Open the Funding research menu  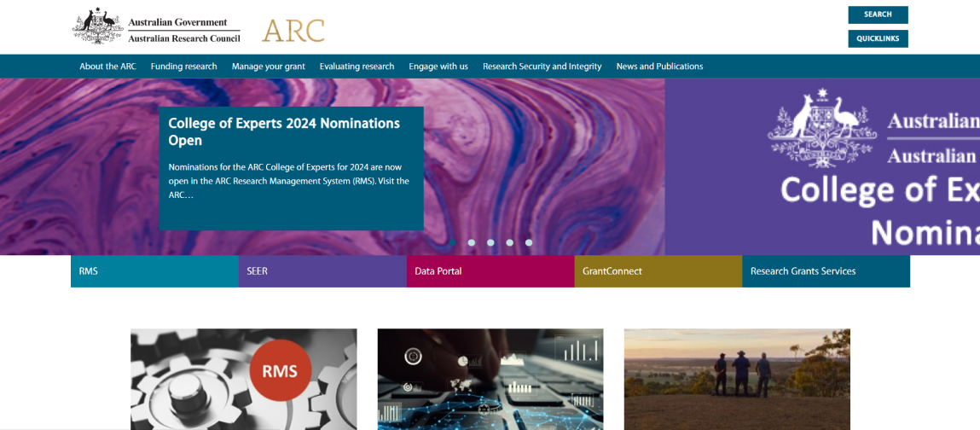tap(183, 67)
